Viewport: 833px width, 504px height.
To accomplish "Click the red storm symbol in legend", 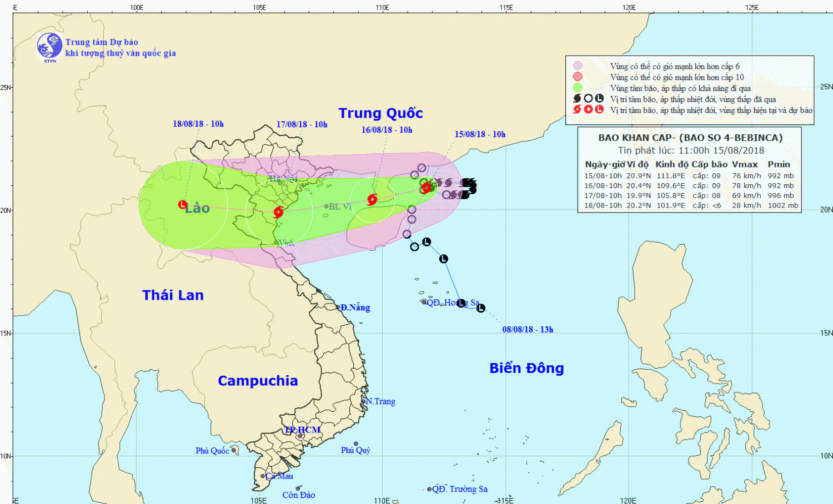I will (577, 109).
